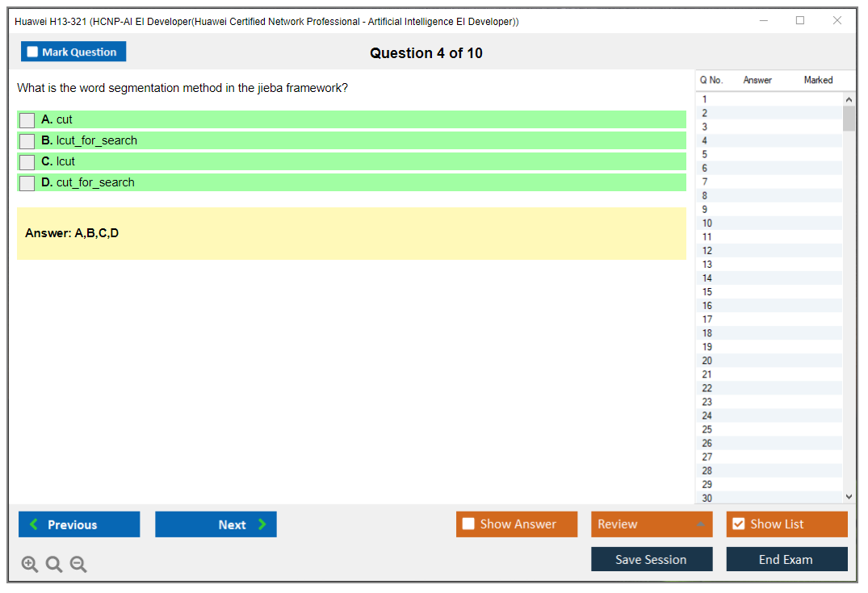Screen dimensions: 868x593
Task: Uncheck the Show List option
Action: (738, 524)
